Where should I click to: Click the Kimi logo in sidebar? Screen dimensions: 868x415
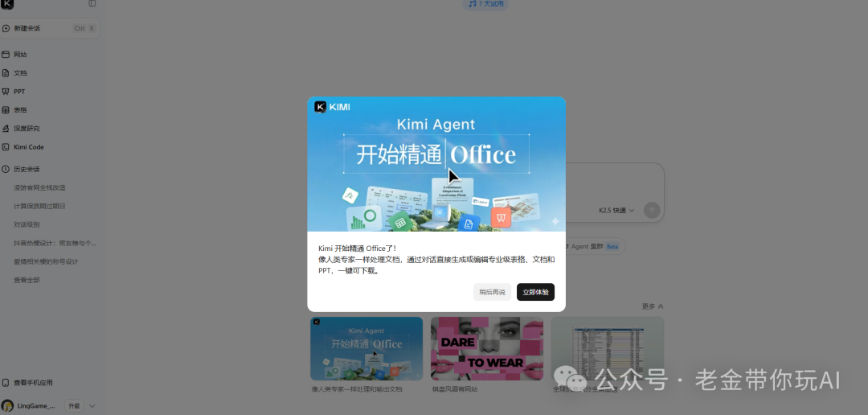[x=7, y=4]
